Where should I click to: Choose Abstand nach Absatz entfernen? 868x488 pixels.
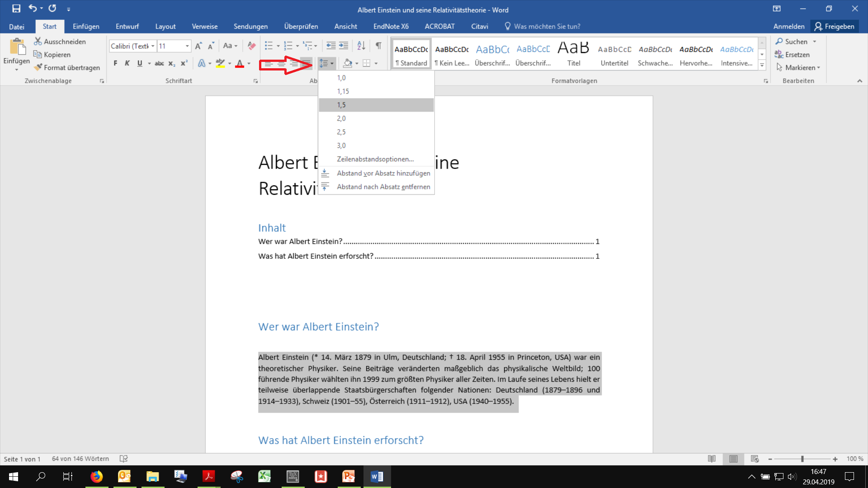(x=383, y=186)
